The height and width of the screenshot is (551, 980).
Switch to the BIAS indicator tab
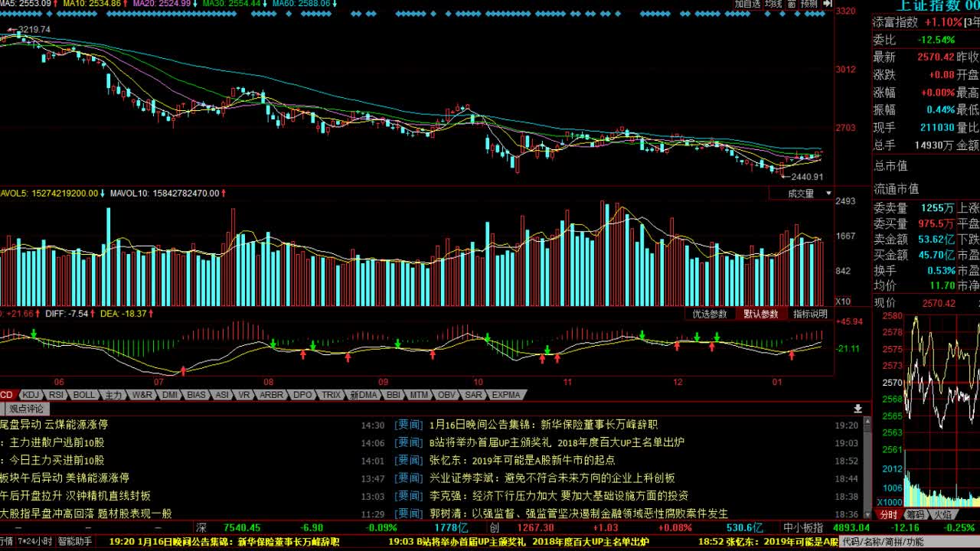197,395
